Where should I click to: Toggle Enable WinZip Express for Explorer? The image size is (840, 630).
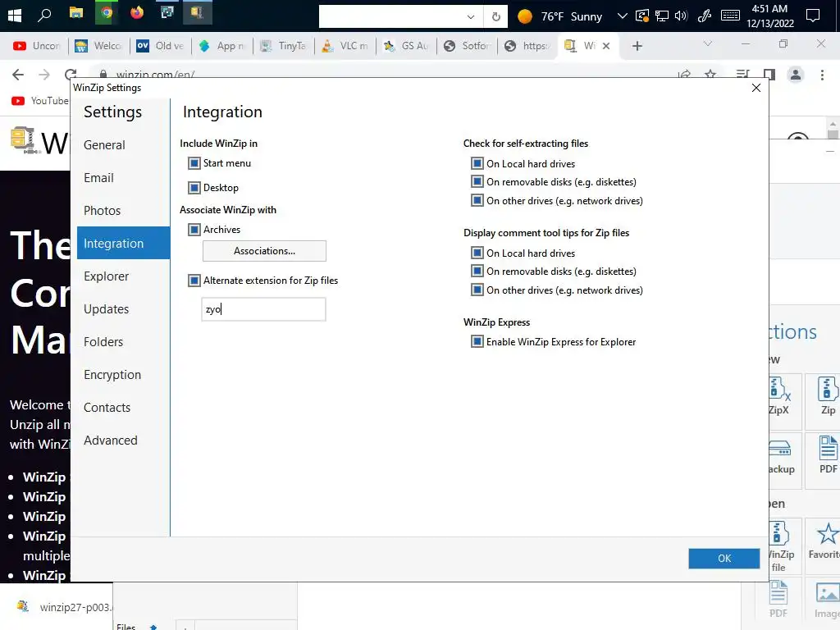point(477,341)
